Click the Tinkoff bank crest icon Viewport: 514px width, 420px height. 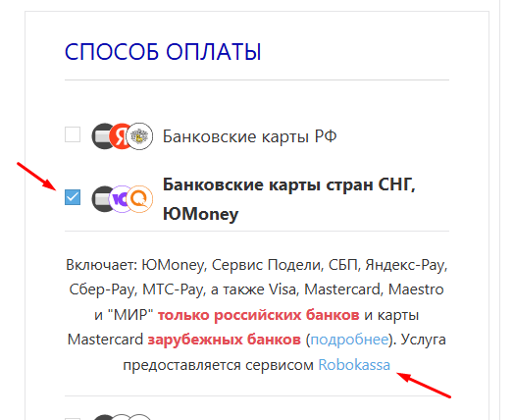click(140, 136)
